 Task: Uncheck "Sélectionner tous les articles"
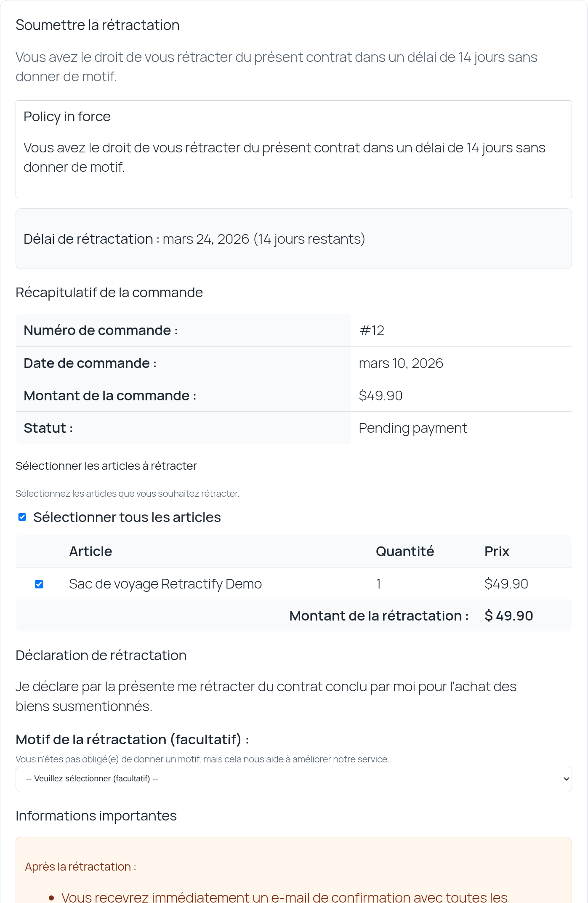point(22,517)
